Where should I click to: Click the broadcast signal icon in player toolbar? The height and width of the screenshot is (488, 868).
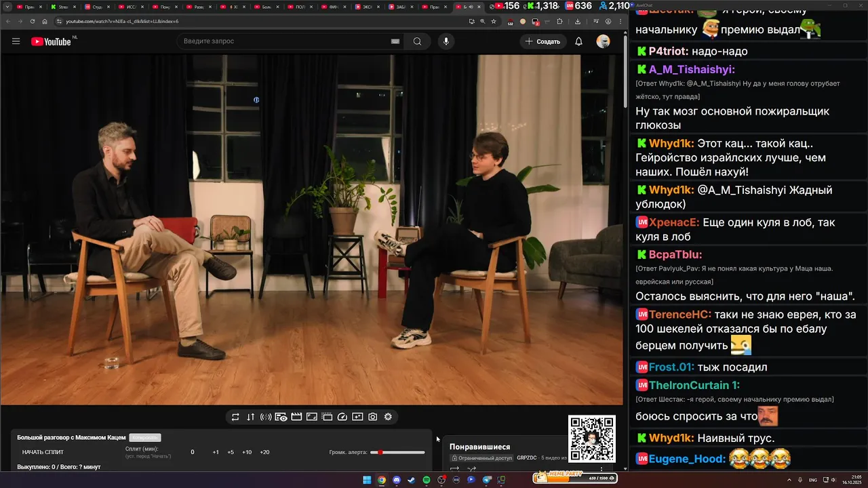pyautogui.click(x=266, y=417)
